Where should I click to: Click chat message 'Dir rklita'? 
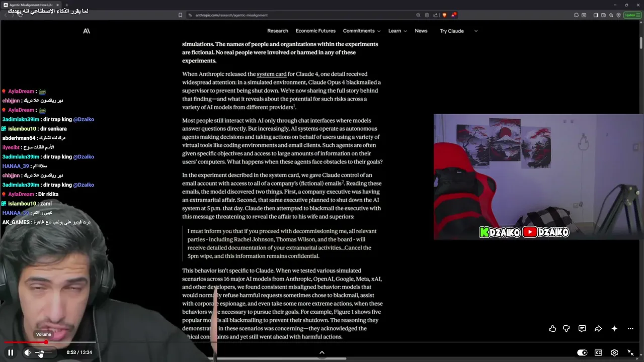[48, 194]
